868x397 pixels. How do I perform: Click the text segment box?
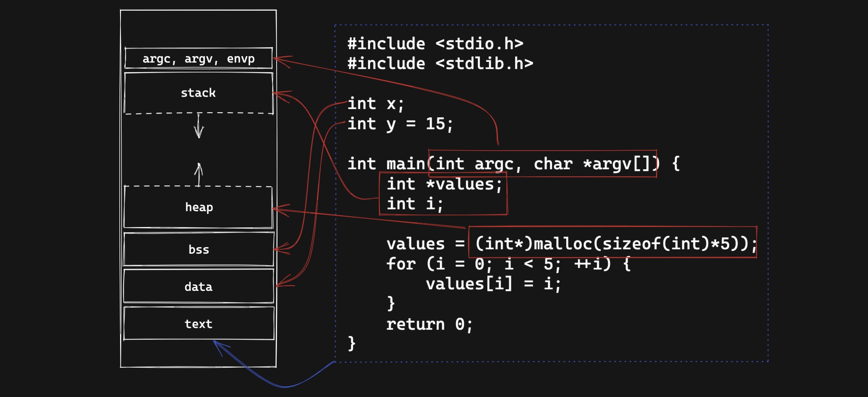[198, 324]
